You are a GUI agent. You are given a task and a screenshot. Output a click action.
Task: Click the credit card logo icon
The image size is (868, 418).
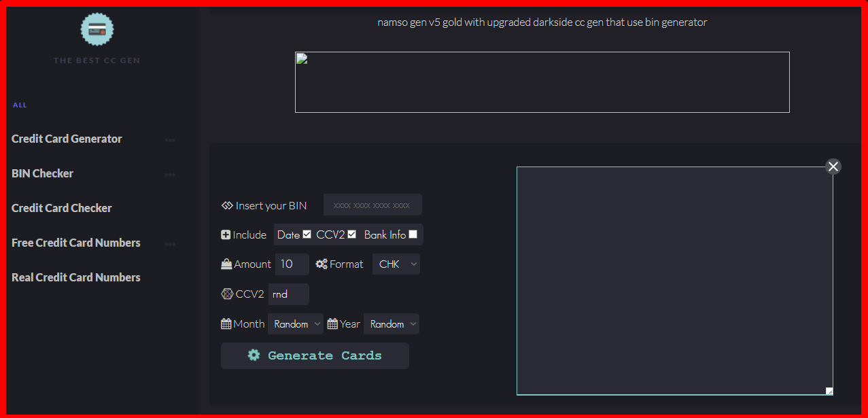tap(97, 29)
